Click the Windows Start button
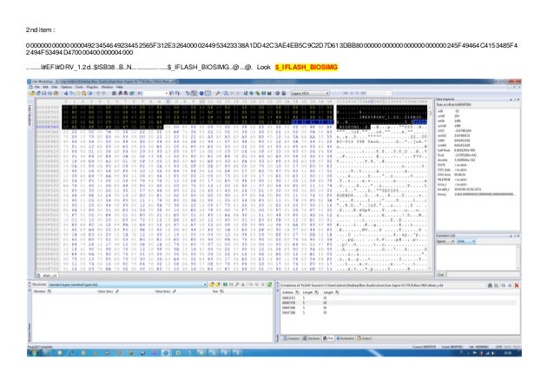The width and height of the screenshot is (554, 392). tap(34, 353)
